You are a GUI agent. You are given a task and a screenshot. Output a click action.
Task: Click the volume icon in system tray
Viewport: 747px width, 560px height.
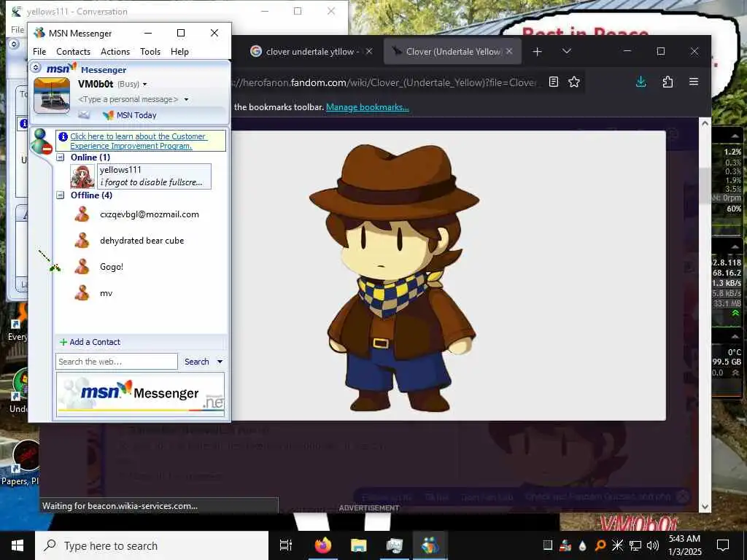coord(653,545)
